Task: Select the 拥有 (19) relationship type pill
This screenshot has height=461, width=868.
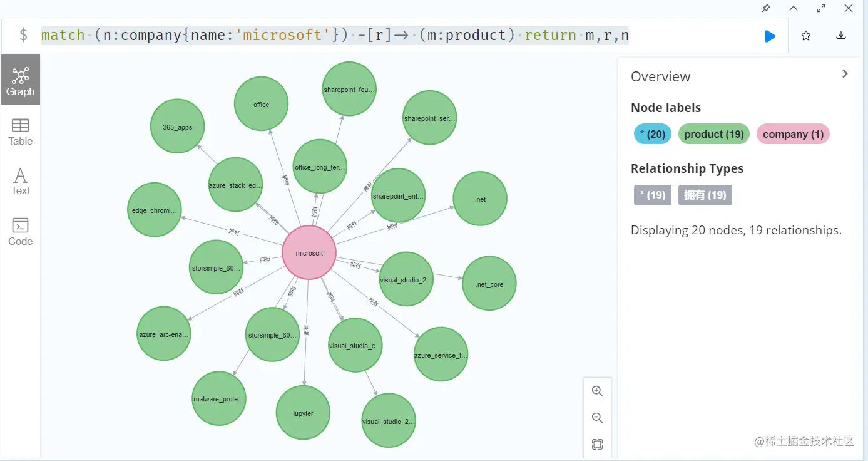Action: click(x=705, y=195)
